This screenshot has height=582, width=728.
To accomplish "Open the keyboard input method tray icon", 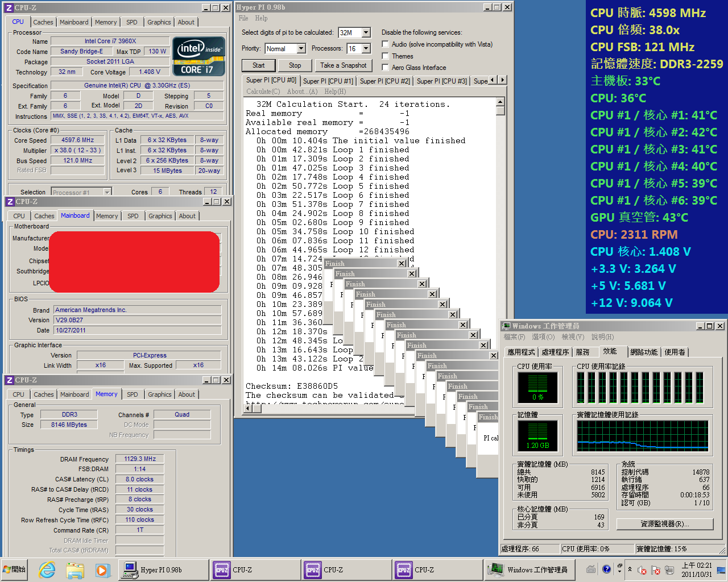I will tap(591, 569).
